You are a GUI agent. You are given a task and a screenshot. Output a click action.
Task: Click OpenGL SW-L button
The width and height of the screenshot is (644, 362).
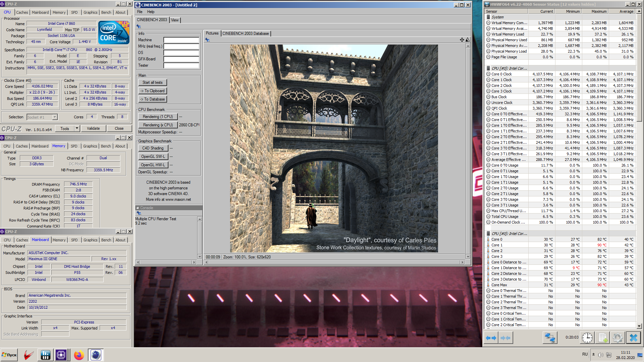pyautogui.click(x=153, y=157)
